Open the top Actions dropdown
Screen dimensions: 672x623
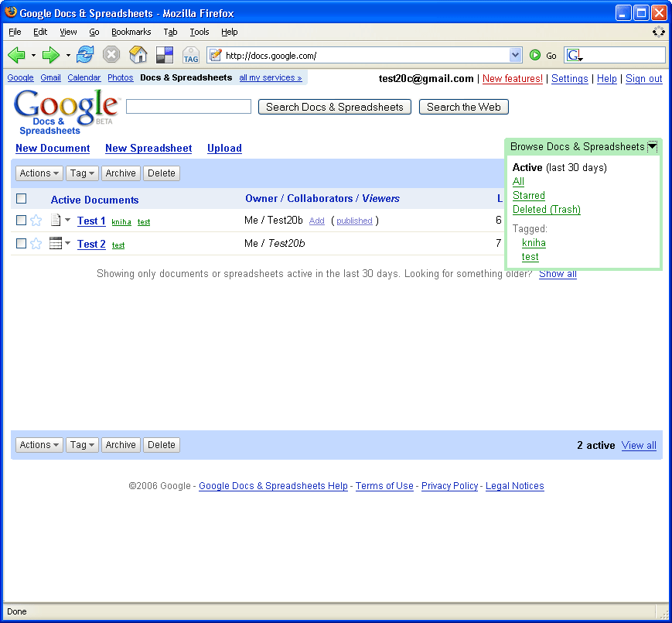(x=39, y=173)
